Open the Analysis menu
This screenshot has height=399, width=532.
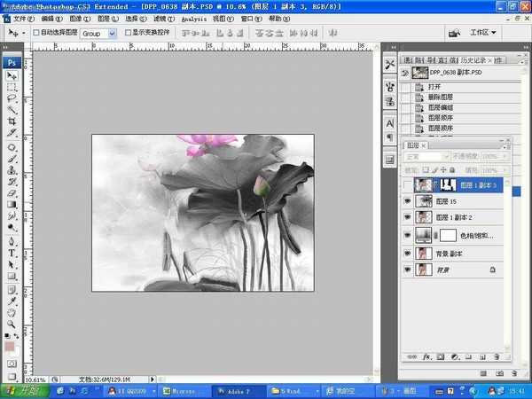193,17
